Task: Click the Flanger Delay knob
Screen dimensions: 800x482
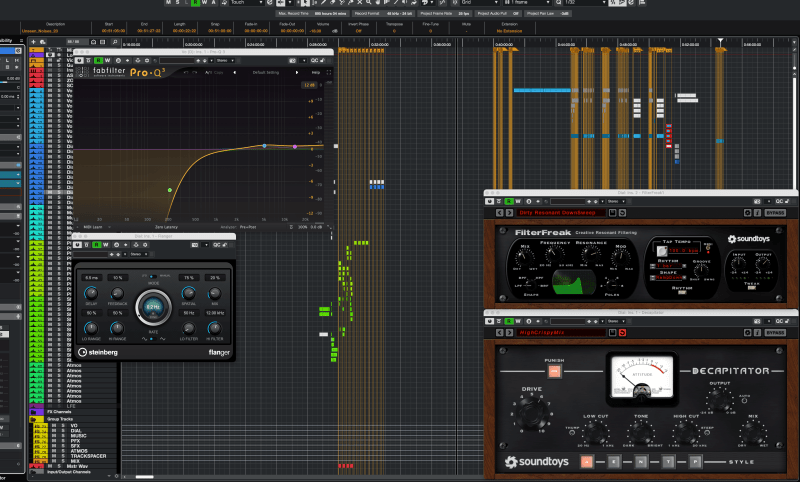Action: 91,293
